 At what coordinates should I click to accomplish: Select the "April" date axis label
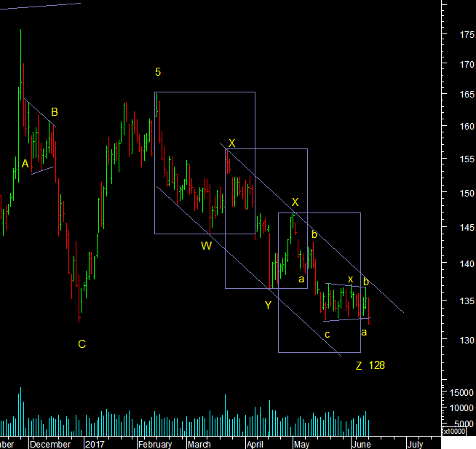(255, 445)
